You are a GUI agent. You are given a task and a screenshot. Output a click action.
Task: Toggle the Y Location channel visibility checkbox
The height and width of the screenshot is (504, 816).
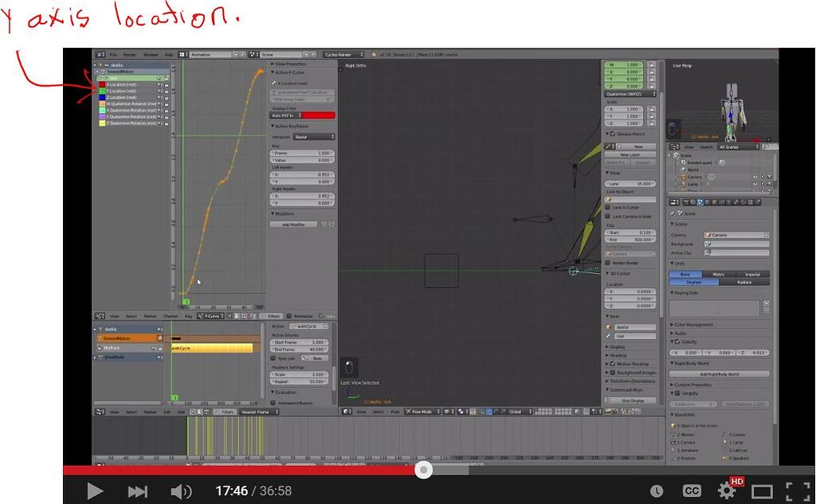103,91
